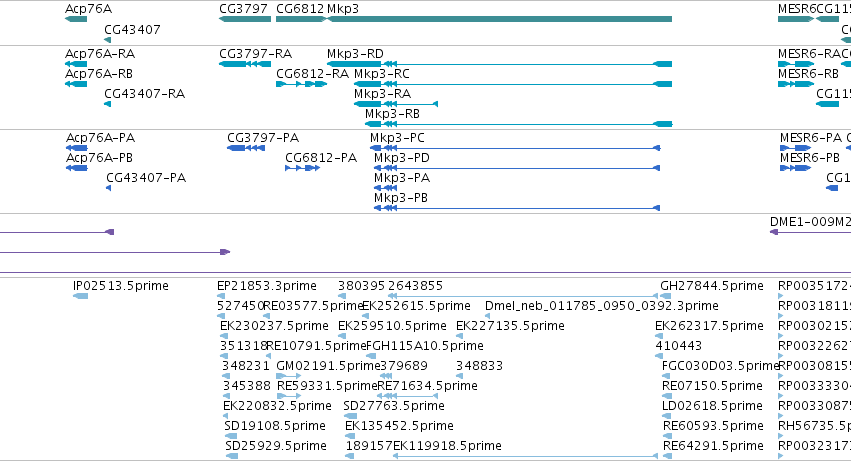Select the MESR6-RB transcript label

point(808,73)
